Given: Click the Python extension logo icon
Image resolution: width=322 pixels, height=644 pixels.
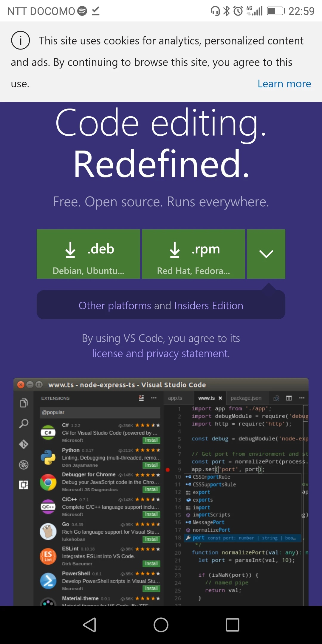Looking at the screenshot, I should point(48,457).
